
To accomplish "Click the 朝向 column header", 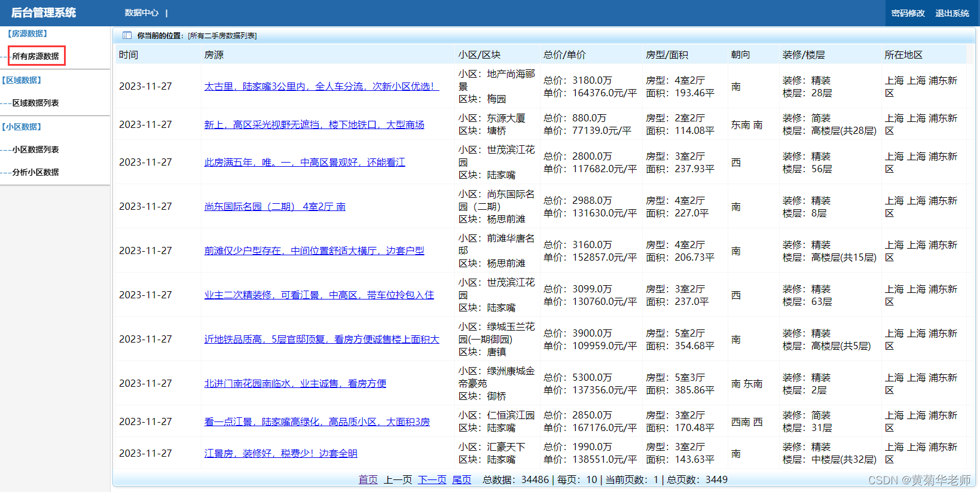I will [x=740, y=54].
